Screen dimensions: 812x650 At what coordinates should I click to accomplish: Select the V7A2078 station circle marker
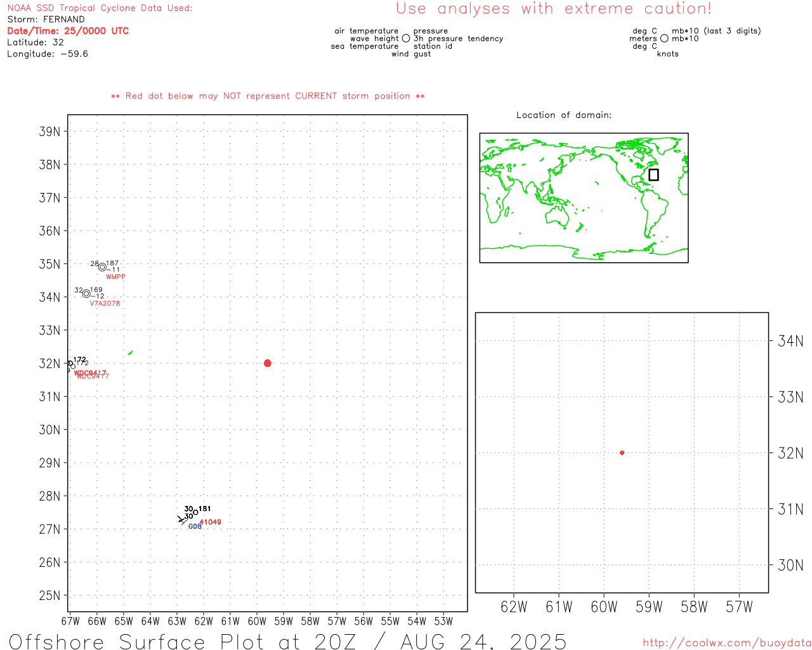pyautogui.click(x=86, y=293)
